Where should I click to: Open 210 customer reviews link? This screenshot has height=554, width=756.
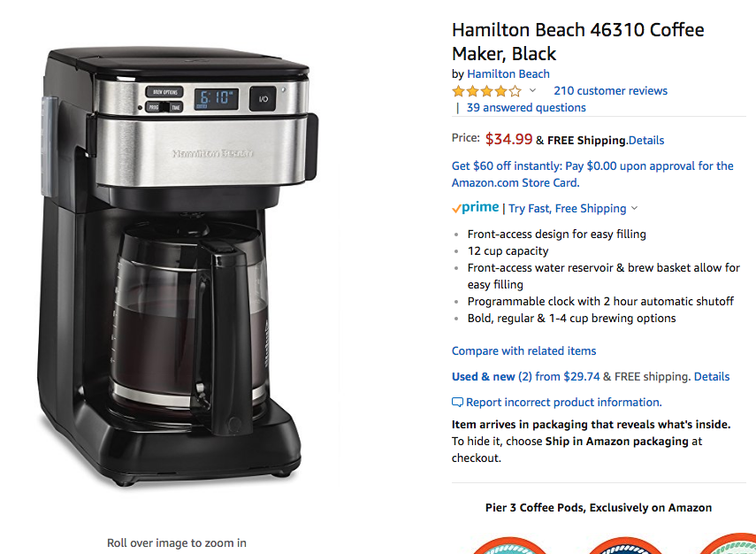pos(610,91)
